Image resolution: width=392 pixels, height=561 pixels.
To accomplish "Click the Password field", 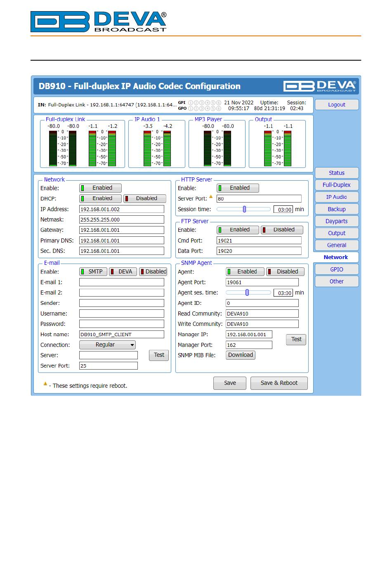I will (122, 324).
